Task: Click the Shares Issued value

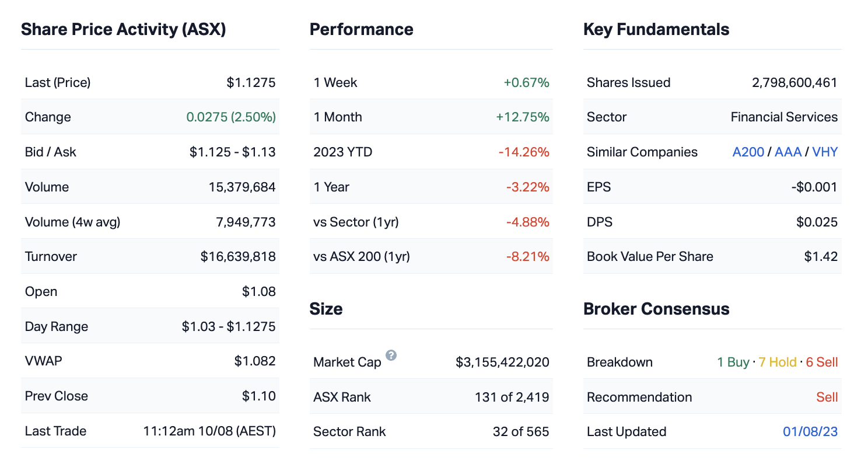Action: pyautogui.click(x=794, y=83)
